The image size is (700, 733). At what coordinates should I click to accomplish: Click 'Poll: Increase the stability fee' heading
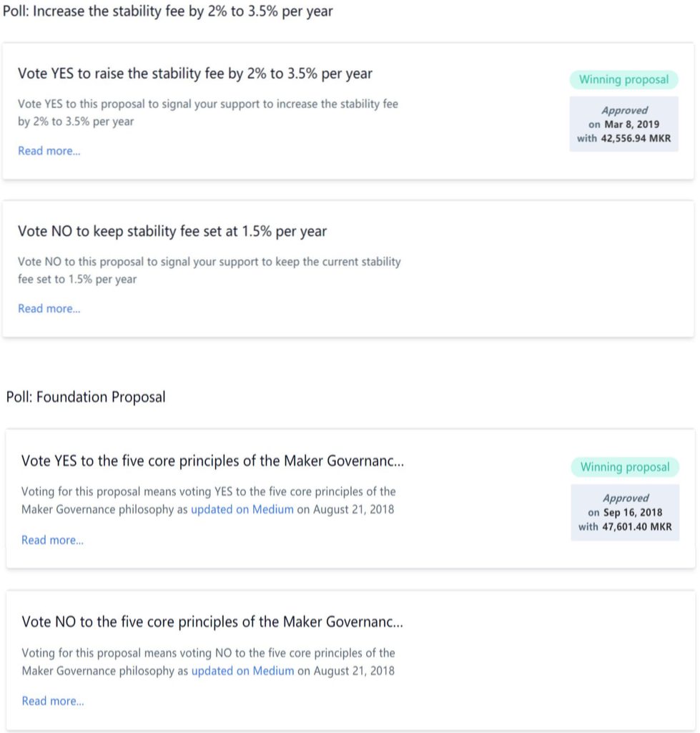168,11
